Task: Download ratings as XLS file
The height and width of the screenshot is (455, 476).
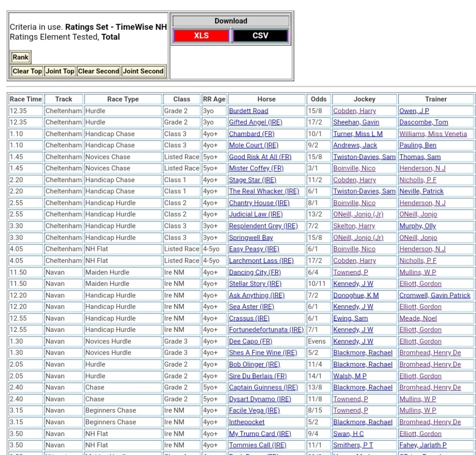Action: [x=201, y=36]
